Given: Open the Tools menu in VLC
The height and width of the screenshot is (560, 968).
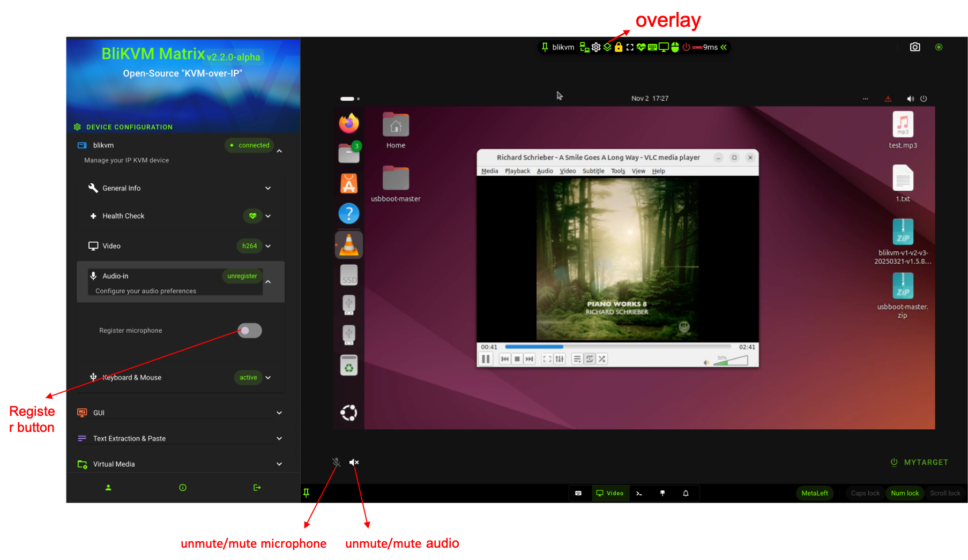Looking at the screenshot, I should click(x=618, y=171).
